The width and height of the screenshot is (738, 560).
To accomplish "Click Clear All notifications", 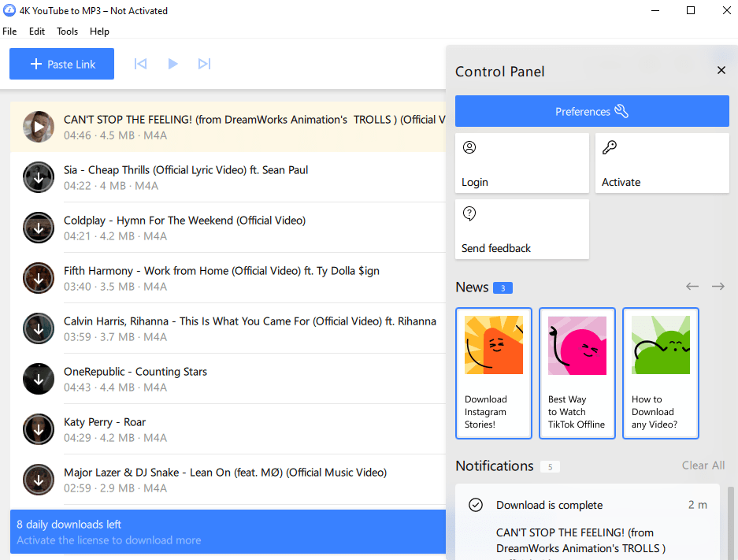I will click(x=703, y=465).
